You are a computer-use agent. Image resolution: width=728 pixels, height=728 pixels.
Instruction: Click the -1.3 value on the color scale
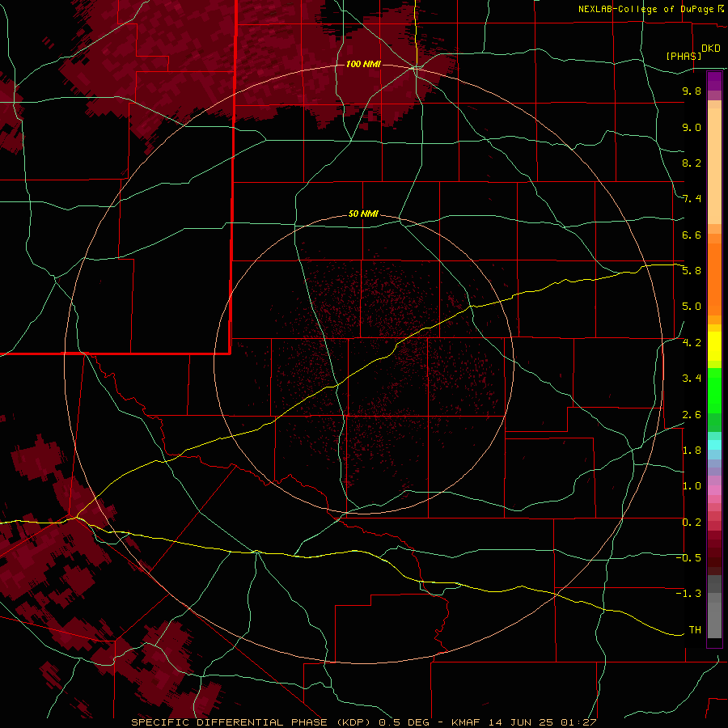coord(688,594)
